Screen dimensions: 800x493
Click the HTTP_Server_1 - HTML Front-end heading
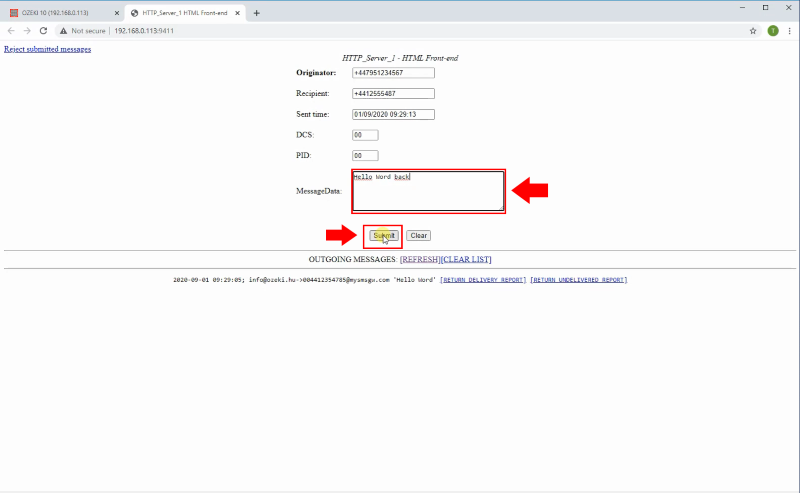(400, 58)
